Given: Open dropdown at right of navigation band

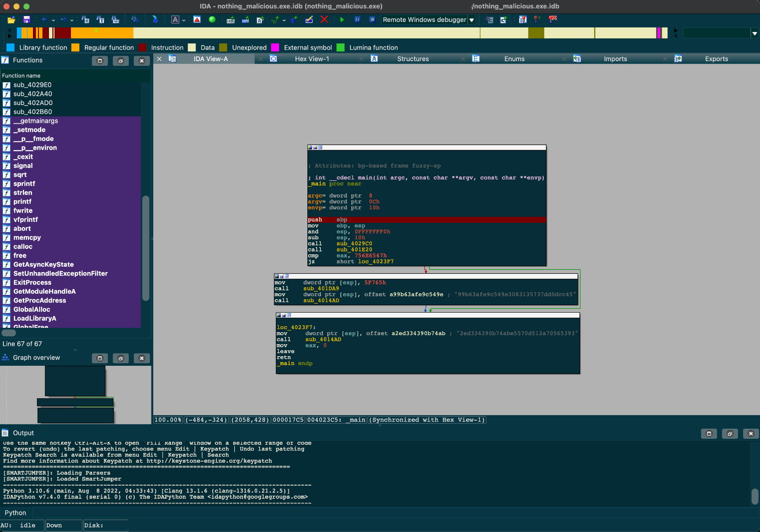Looking at the screenshot, I should (x=755, y=33).
